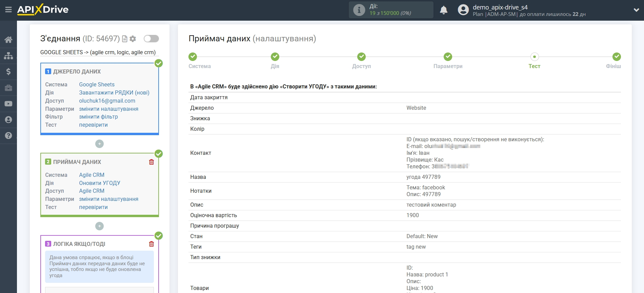Click Google Sheets system link
Screen dimensions: 644x293
pos(97,84)
